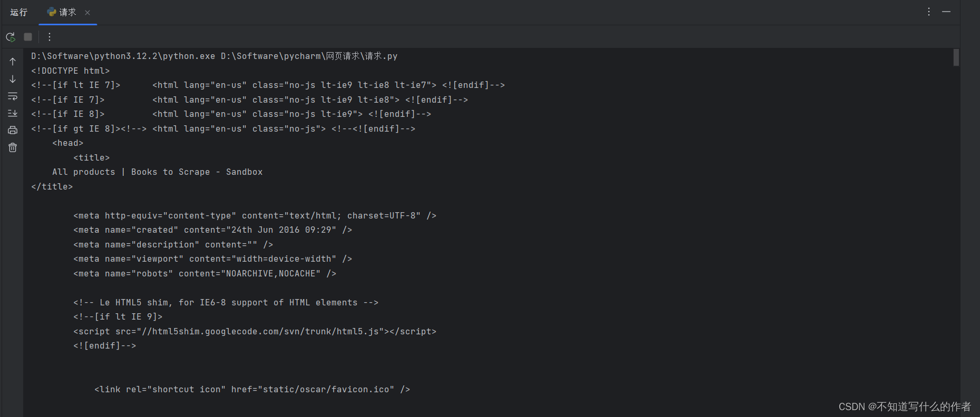The width and height of the screenshot is (980, 417).
Task: Click the meta robots NOARCHIVE,NOCACHE line
Action: [x=205, y=273]
